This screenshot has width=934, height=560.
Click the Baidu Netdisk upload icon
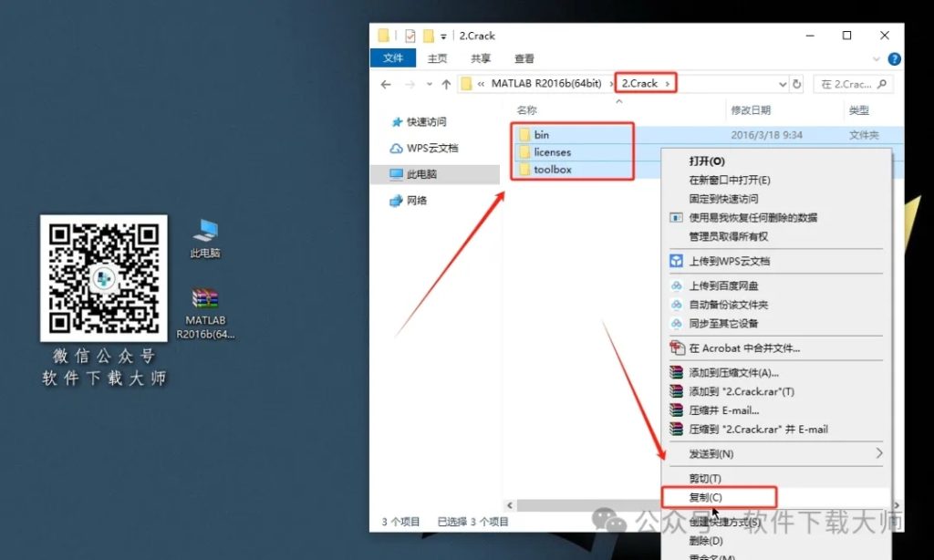[x=675, y=285]
